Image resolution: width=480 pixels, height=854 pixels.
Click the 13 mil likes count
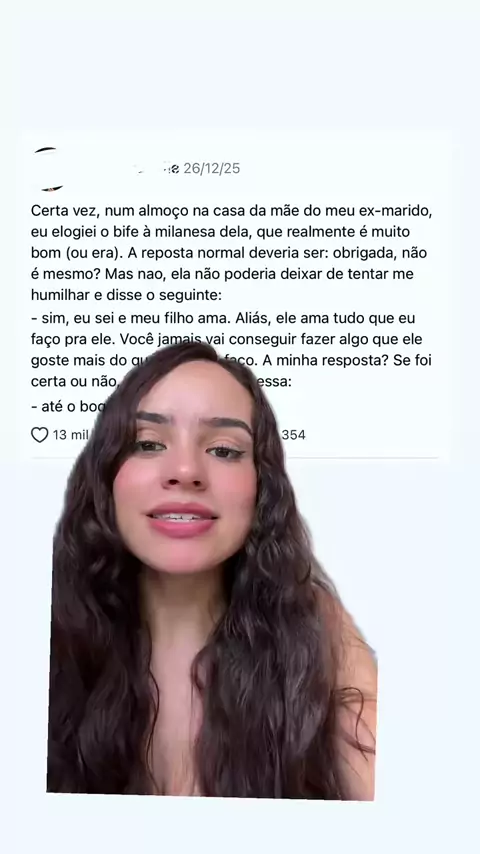pos(70,435)
